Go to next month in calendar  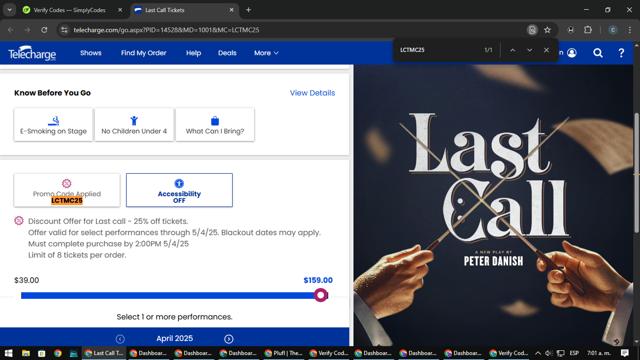pyautogui.click(x=229, y=339)
